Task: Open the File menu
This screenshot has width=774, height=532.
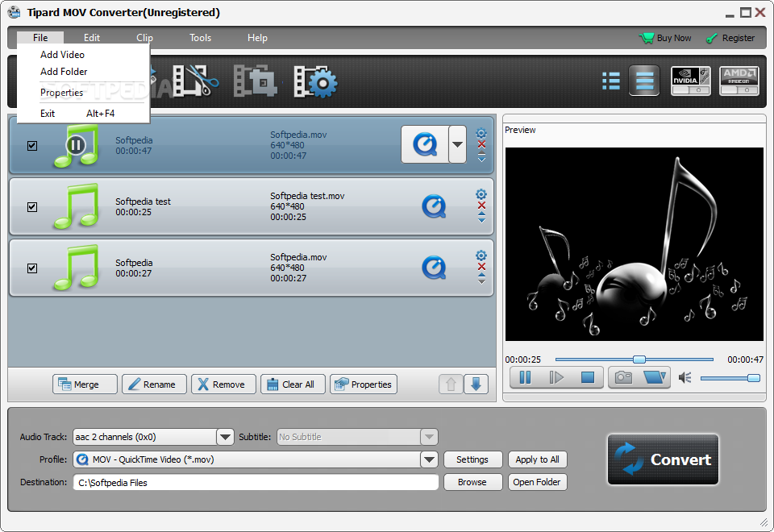Action: coord(40,38)
